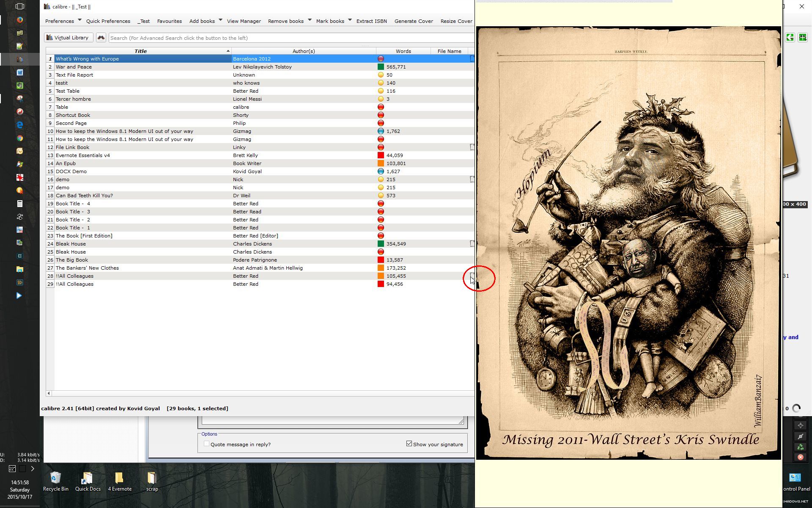Click the binoculars Advanced Search icon

[101, 38]
